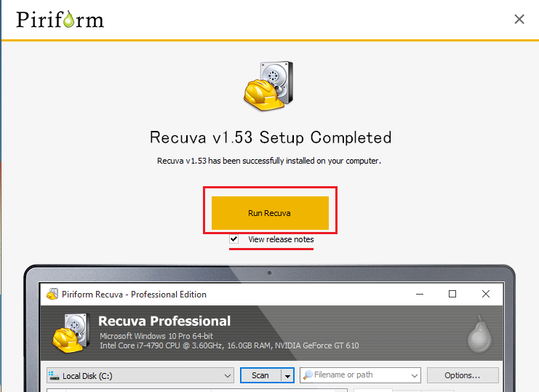
Task: Click Microsoft Windows 10 Pro 64-bit text
Action: 156,336
